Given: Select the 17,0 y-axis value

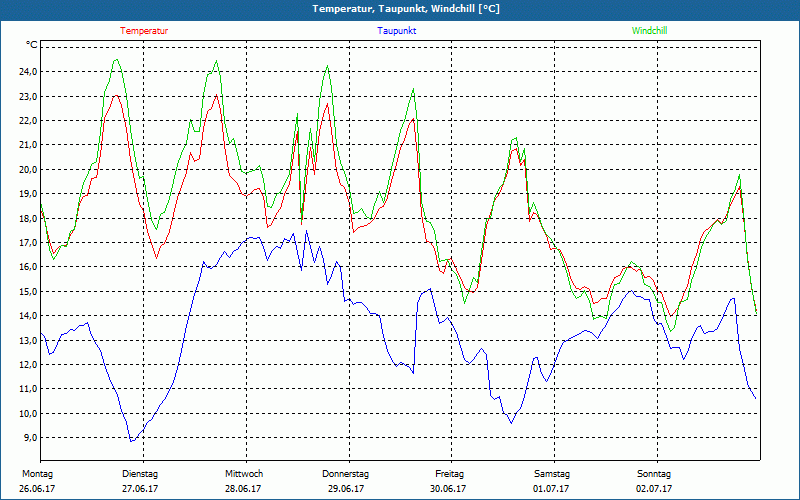Looking at the screenshot, I should coord(28,243).
